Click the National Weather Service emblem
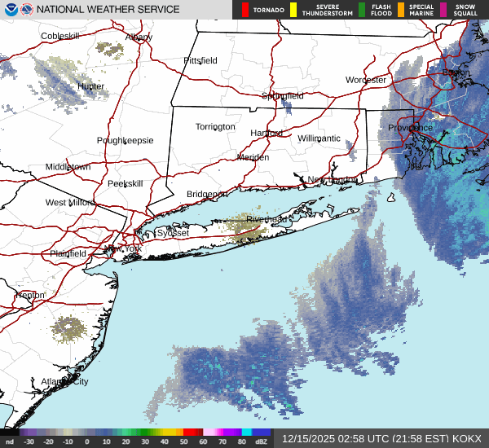This screenshot has width=489, height=448. pos(27,10)
